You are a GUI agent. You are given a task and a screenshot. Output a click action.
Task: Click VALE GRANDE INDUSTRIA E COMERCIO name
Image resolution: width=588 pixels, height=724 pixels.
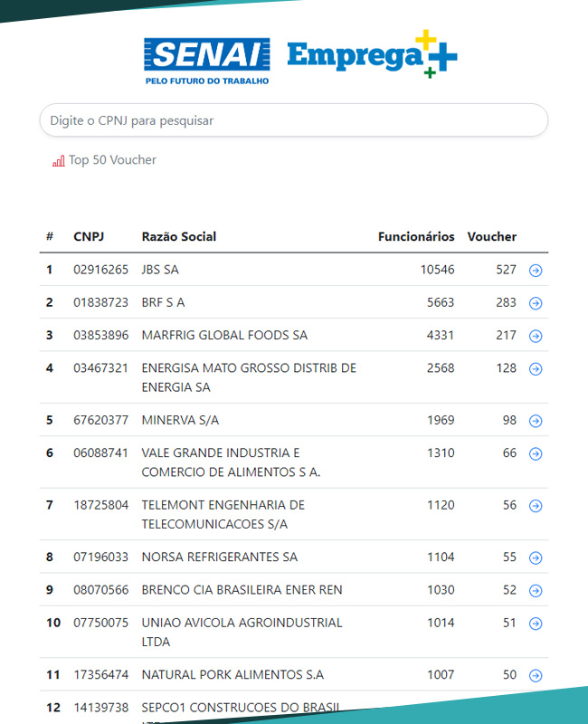(x=231, y=462)
